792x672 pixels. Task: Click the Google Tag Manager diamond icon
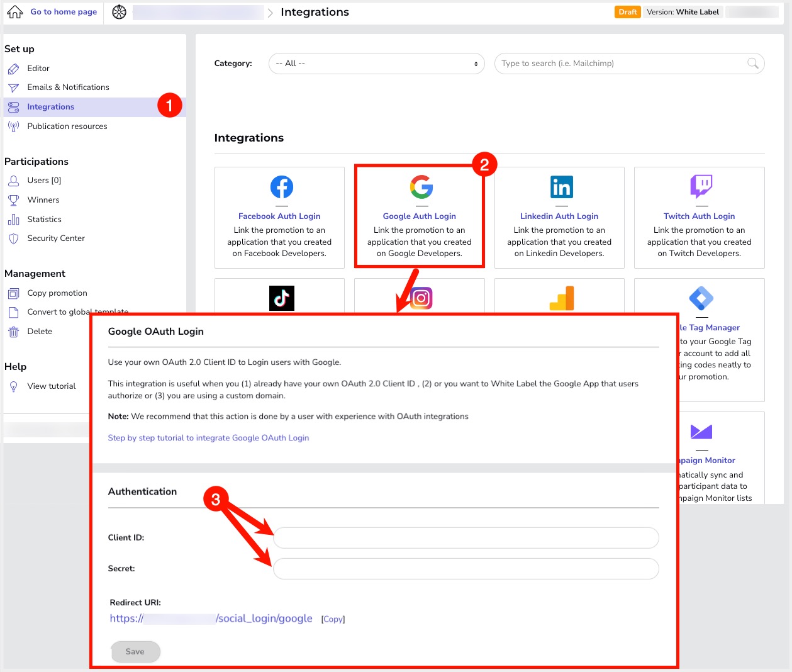701,298
